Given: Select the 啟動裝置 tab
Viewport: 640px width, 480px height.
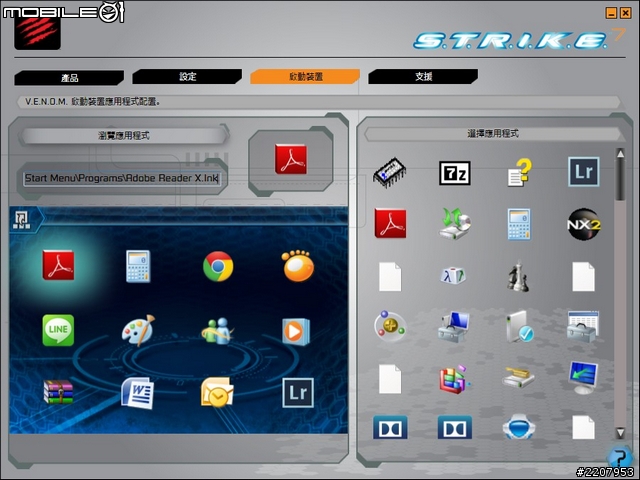Looking at the screenshot, I should (305, 76).
